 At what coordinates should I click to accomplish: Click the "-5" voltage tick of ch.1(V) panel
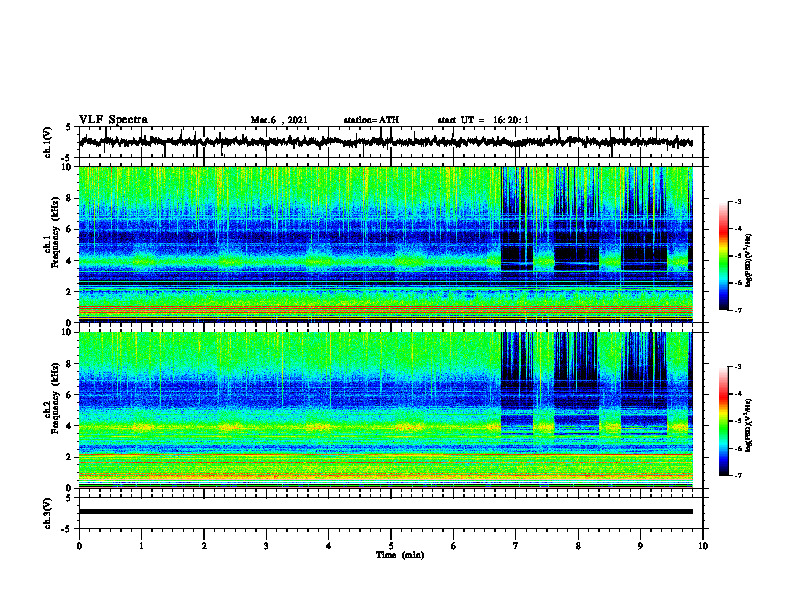(67, 158)
